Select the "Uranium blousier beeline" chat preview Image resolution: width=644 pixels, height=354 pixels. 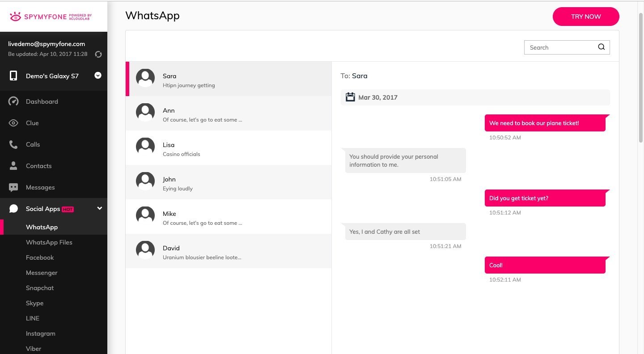coord(202,257)
